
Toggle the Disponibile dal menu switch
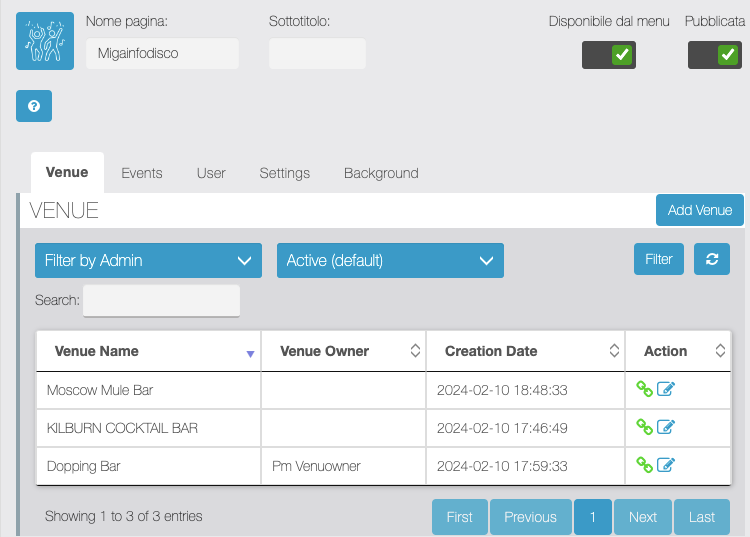coord(609,55)
